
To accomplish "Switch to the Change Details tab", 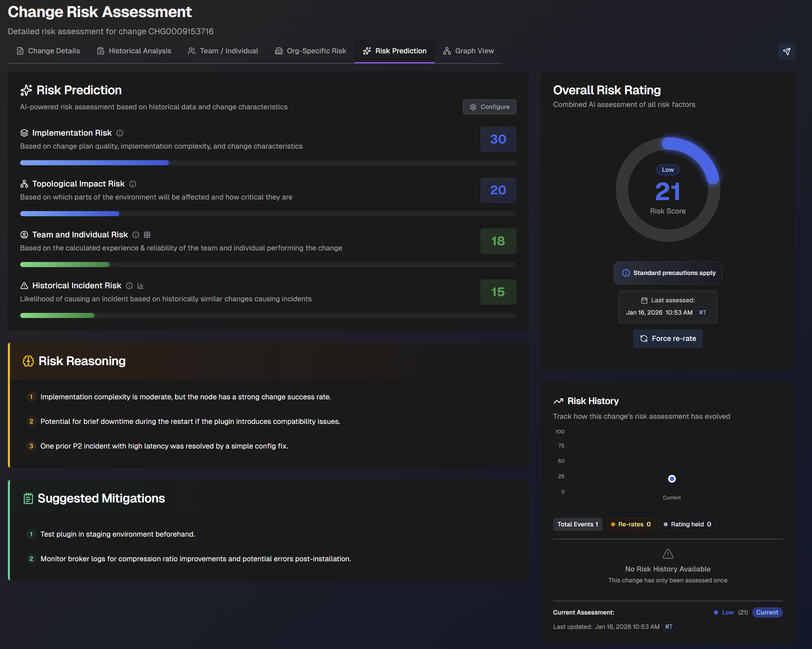I will pos(49,51).
